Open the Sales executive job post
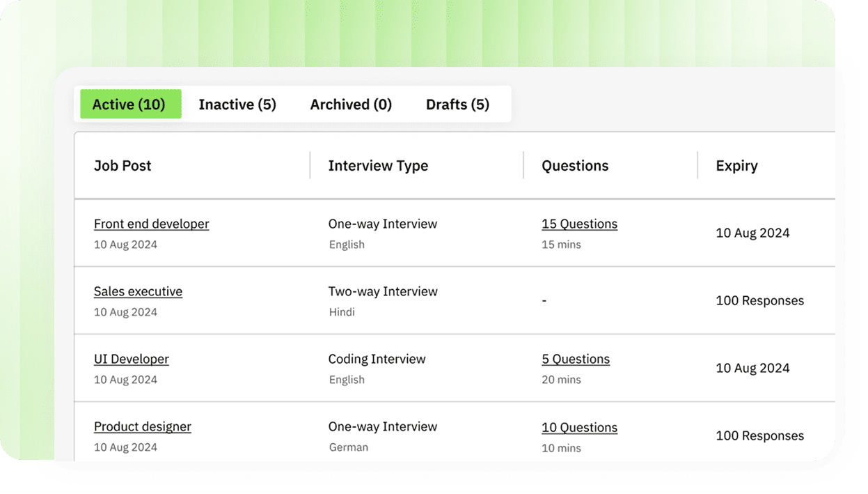This screenshot has height=494, width=868. click(138, 291)
